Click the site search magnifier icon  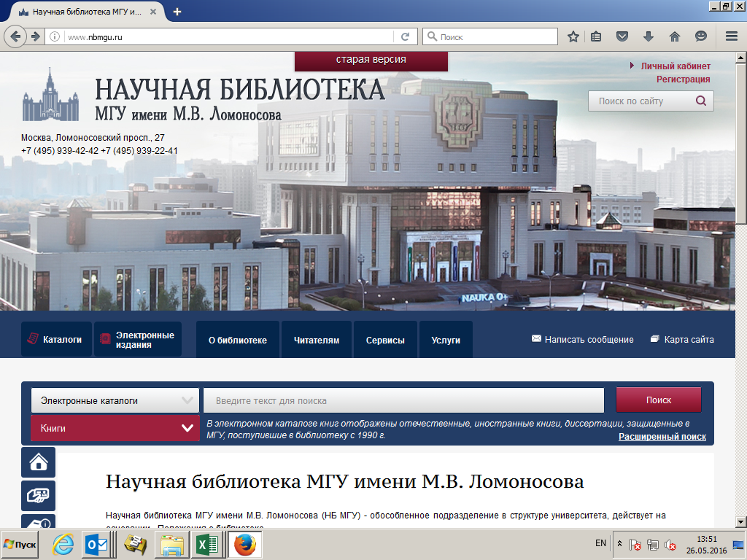(701, 101)
